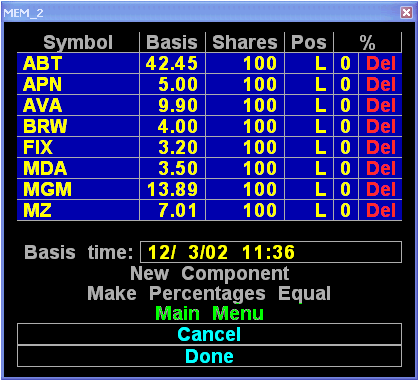418x381 pixels.
Task: Edit BRW basis value 4.00
Action: pos(172,126)
